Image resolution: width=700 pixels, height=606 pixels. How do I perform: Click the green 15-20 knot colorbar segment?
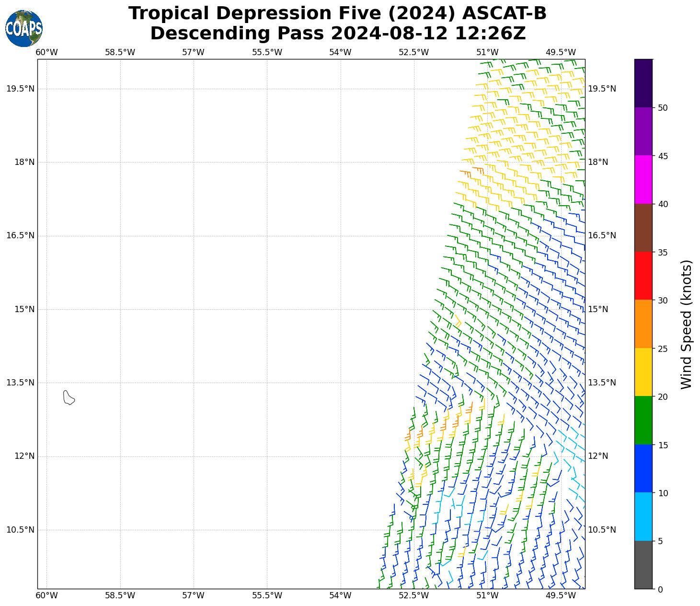tap(643, 420)
